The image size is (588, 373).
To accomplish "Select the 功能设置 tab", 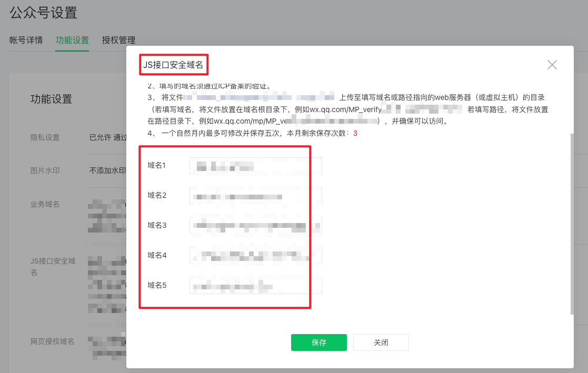I will (x=72, y=40).
